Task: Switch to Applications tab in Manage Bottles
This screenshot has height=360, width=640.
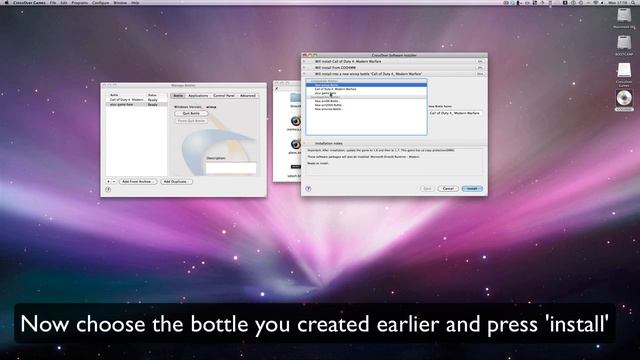Action: (198, 96)
